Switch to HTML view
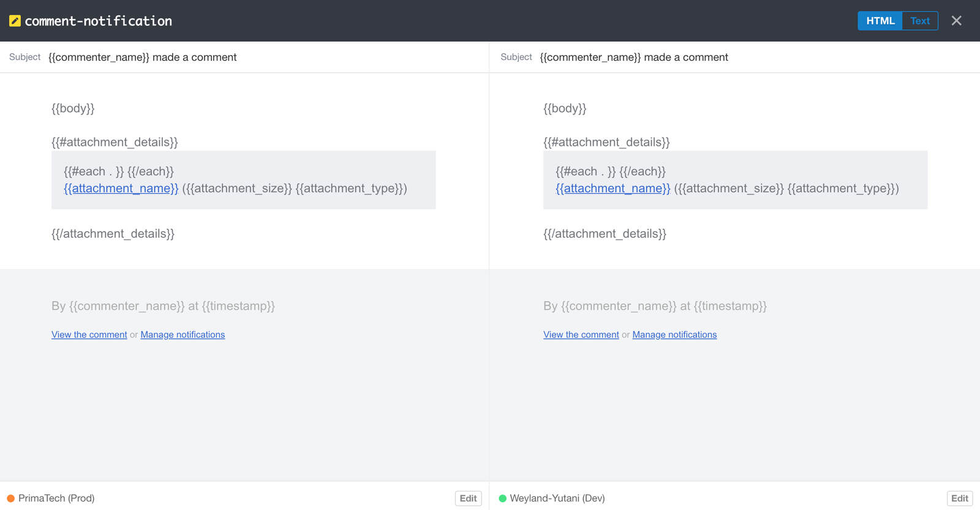The width and height of the screenshot is (980, 510). tap(880, 21)
